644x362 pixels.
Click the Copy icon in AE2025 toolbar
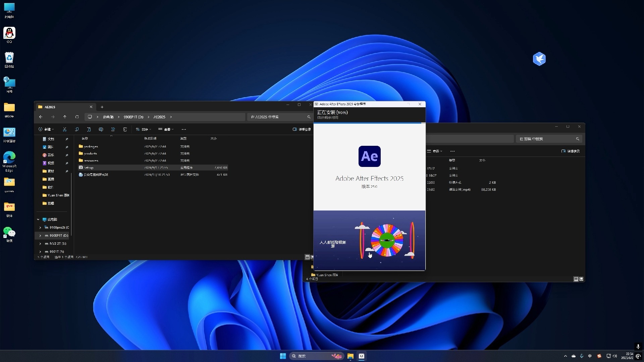coord(77,129)
